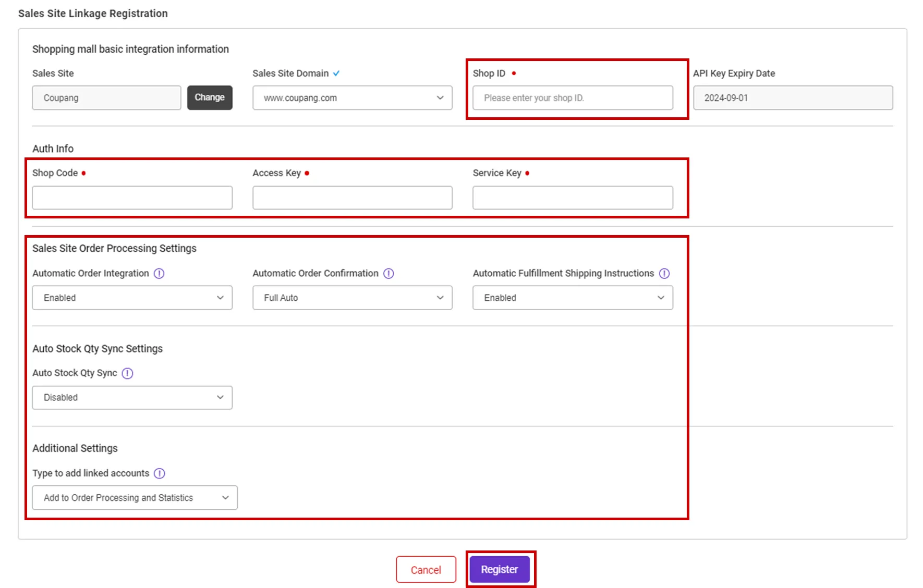Click the Access Key text field

(353, 198)
